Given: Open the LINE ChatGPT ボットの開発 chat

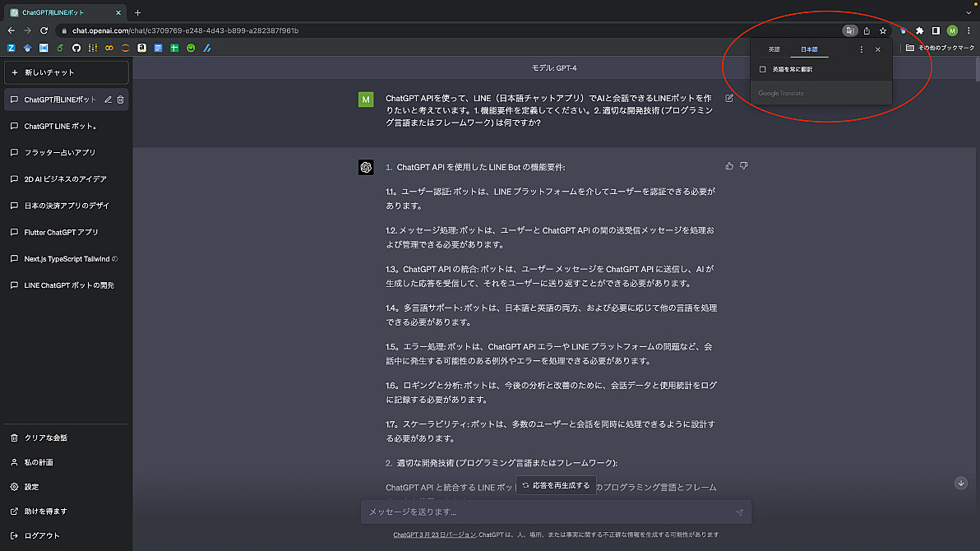Looking at the screenshot, I should click(67, 285).
